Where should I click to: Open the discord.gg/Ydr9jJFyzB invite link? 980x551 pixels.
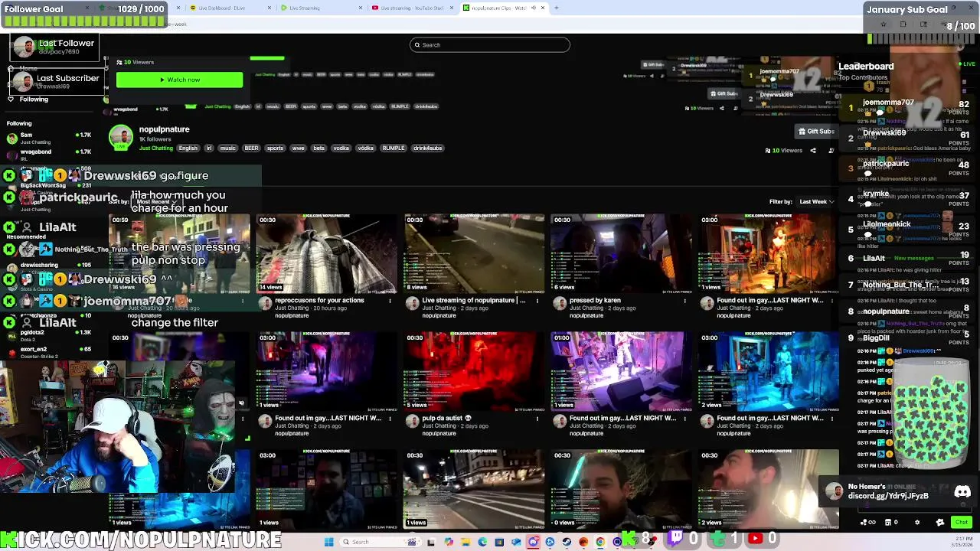click(888, 496)
